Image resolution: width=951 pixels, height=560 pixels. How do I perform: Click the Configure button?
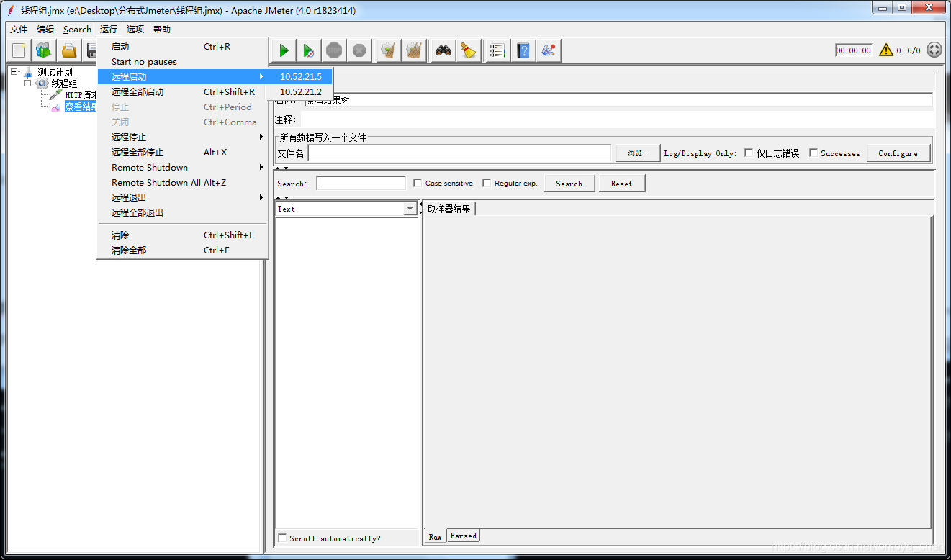[898, 153]
